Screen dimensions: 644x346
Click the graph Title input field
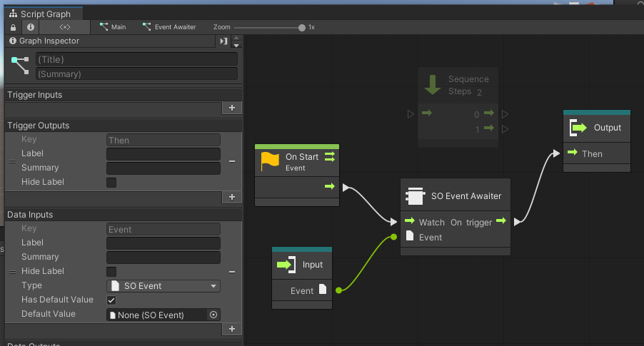[x=136, y=60]
